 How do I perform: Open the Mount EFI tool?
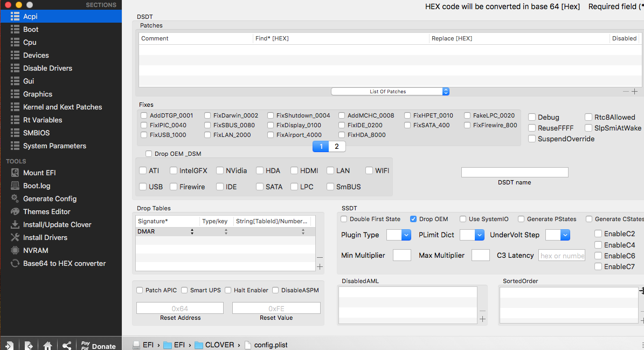tap(39, 173)
